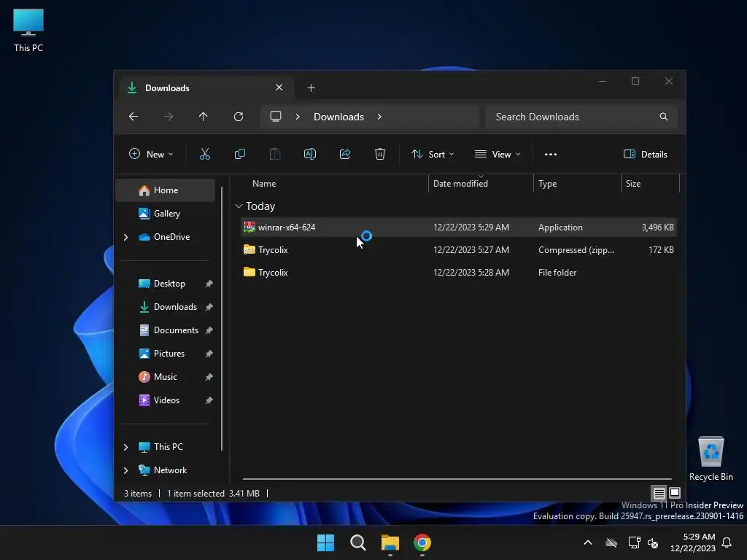747x560 pixels.
Task: Click the forward navigation arrow
Action: coord(169,117)
